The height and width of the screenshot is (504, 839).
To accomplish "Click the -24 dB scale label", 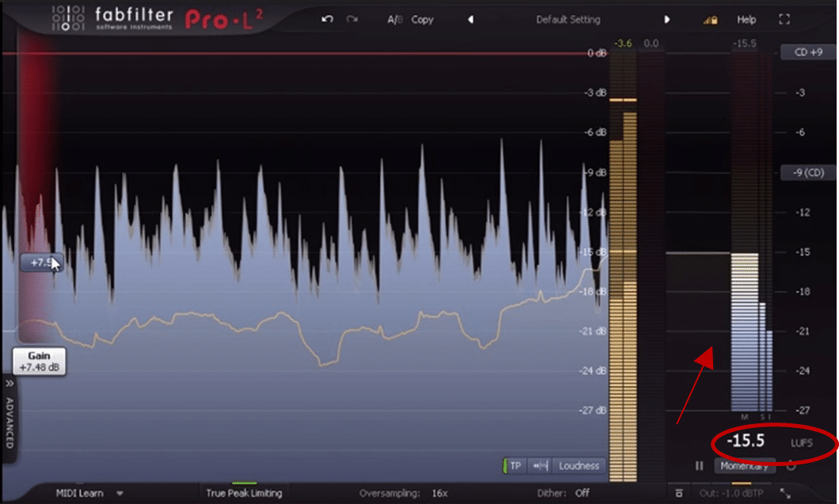I will 593,371.
